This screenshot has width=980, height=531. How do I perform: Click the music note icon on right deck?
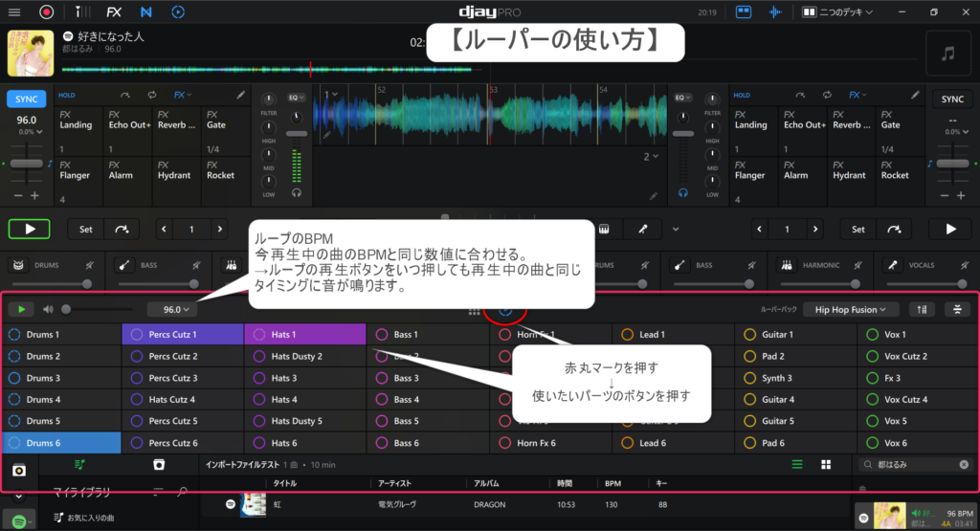pyautogui.click(x=947, y=55)
